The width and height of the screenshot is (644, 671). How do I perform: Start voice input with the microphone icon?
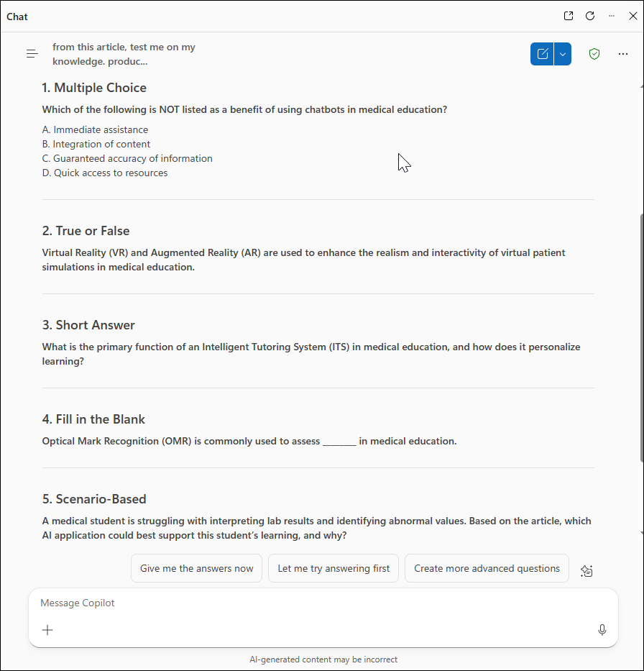point(602,629)
